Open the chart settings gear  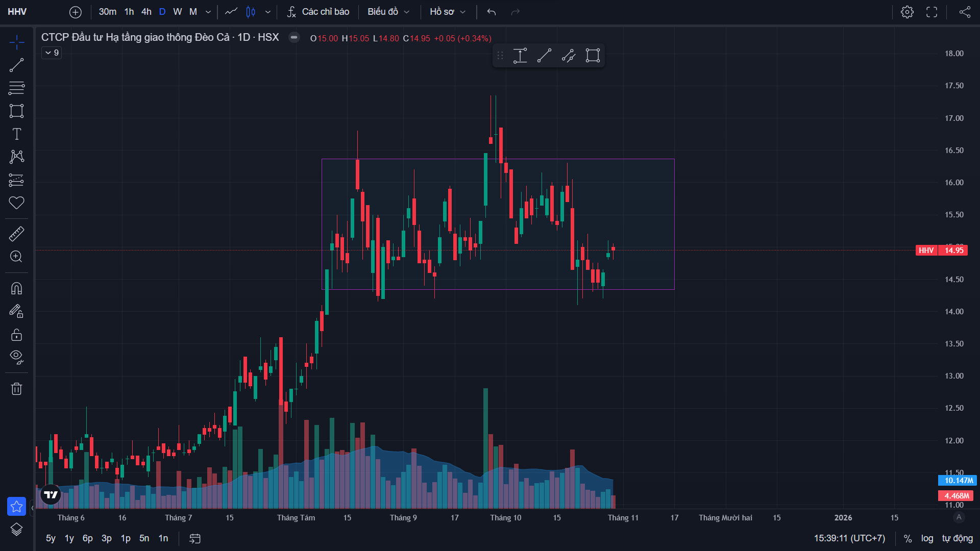pos(907,12)
